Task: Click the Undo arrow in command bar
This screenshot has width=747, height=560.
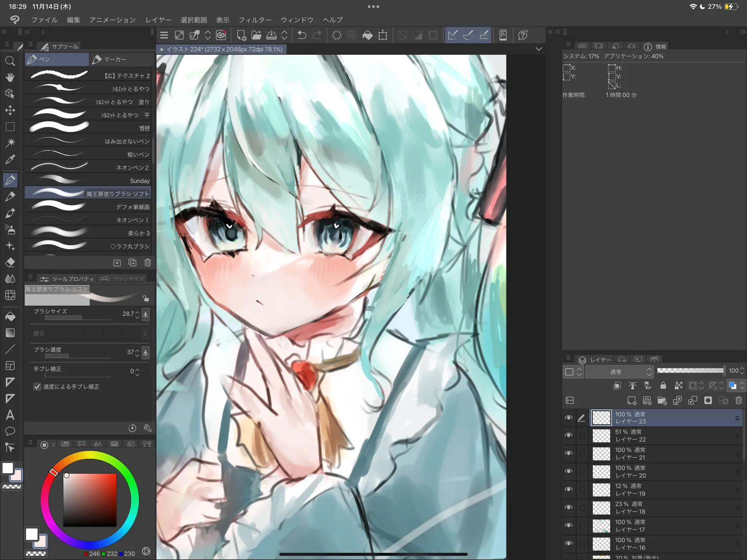Action: 302,35
